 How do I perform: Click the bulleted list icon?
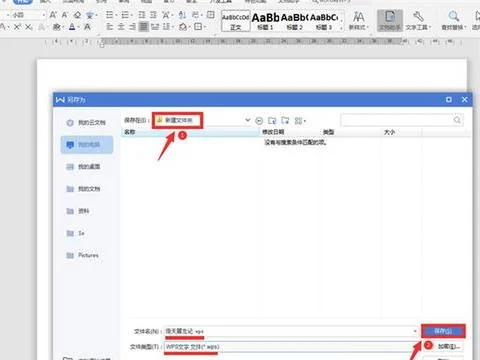pos(110,15)
